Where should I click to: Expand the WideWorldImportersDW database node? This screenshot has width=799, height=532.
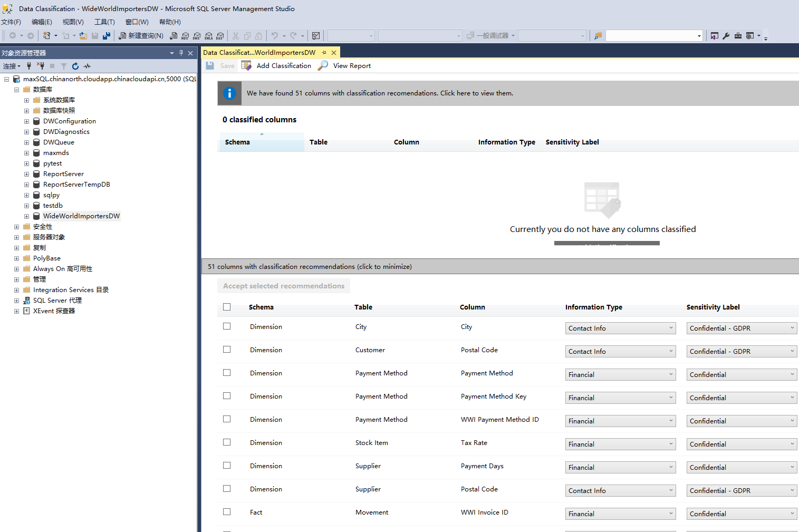(x=26, y=216)
